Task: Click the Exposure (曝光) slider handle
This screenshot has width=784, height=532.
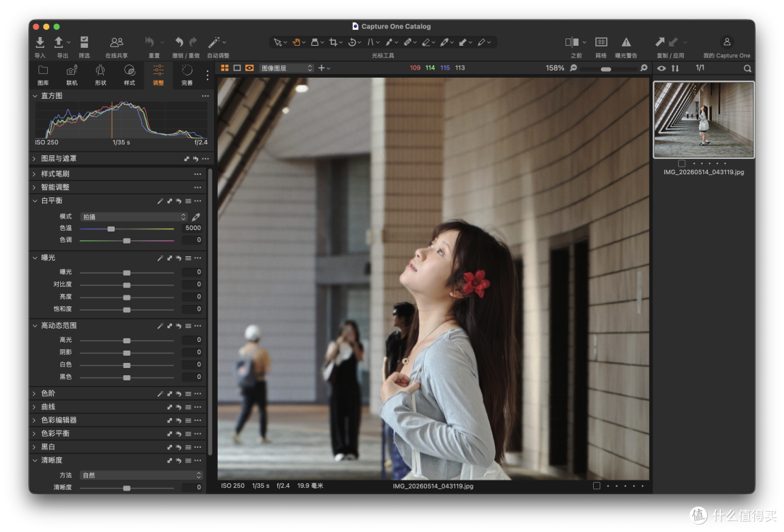Action: pyautogui.click(x=127, y=272)
